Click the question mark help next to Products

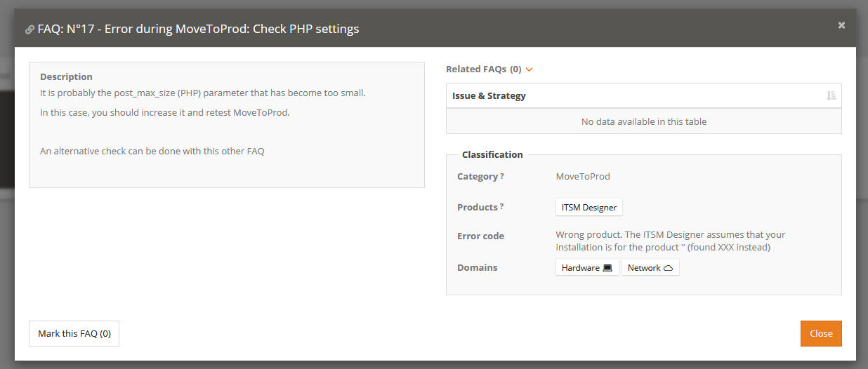tap(501, 207)
